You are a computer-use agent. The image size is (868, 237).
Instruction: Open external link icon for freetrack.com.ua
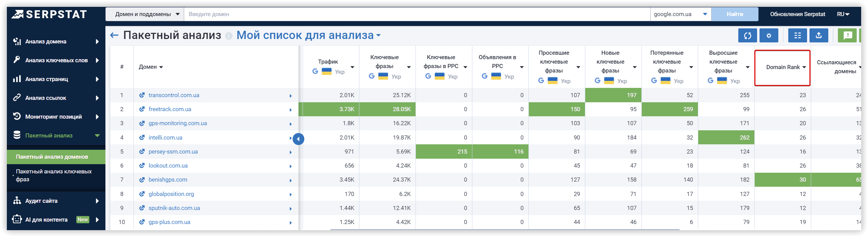pos(142,109)
